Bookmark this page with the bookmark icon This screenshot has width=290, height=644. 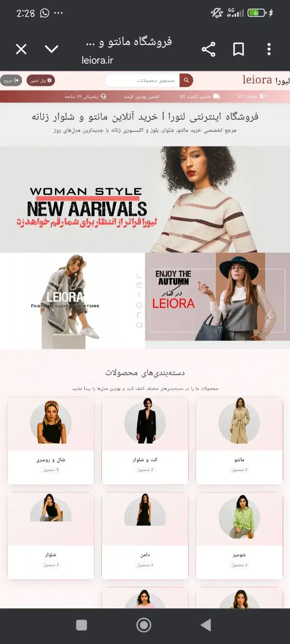click(238, 49)
